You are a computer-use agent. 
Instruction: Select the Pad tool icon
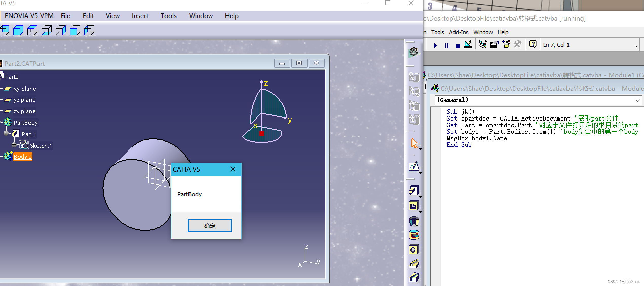414,190
